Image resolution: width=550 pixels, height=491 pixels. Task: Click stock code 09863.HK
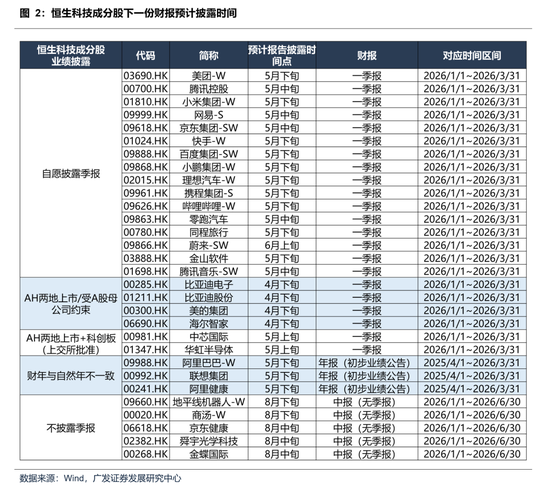click(146, 219)
